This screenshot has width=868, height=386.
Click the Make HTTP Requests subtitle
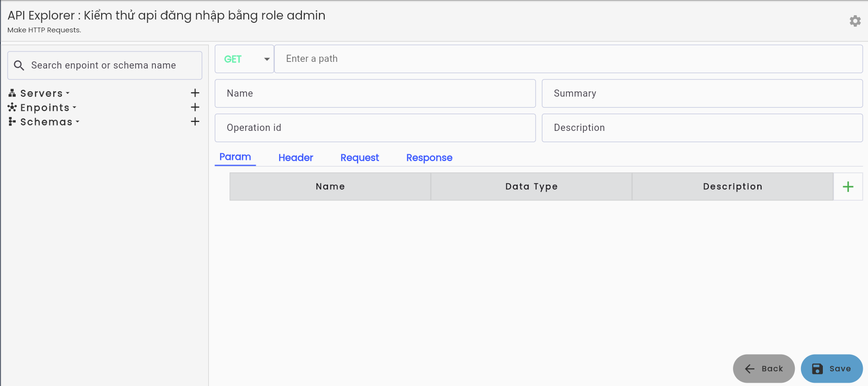(x=44, y=30)
